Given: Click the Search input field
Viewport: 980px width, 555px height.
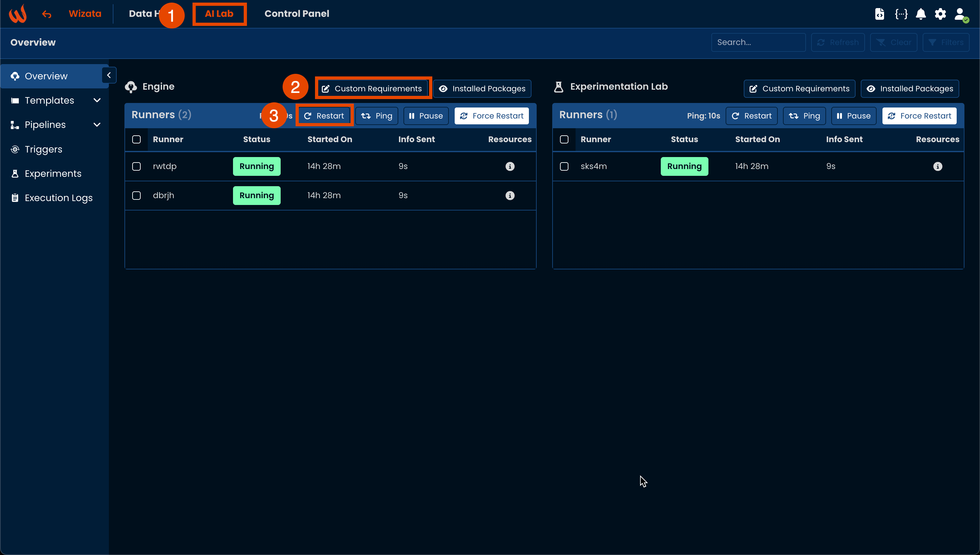Looking at the screenshot, I should pyautogui.click(x=758, y=42).
